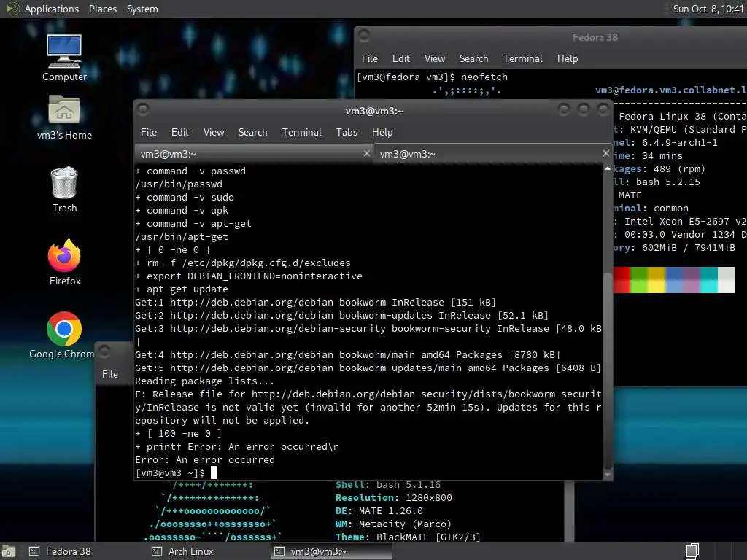Screen dimensions: 747x560
Task: Open Terminal menu in vm3@vm3 terminal
Action: click(301, 133)
